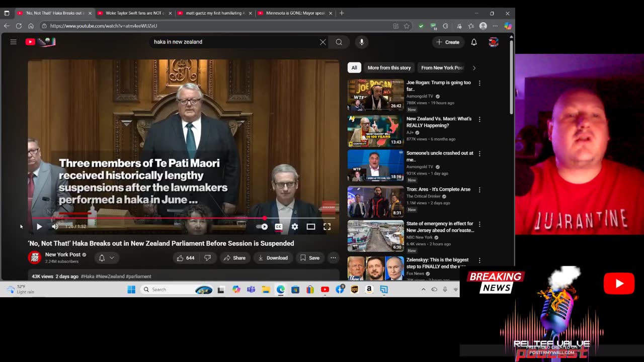
Task: Switch to the Minnesota is GONE tab
Action: 295,13
